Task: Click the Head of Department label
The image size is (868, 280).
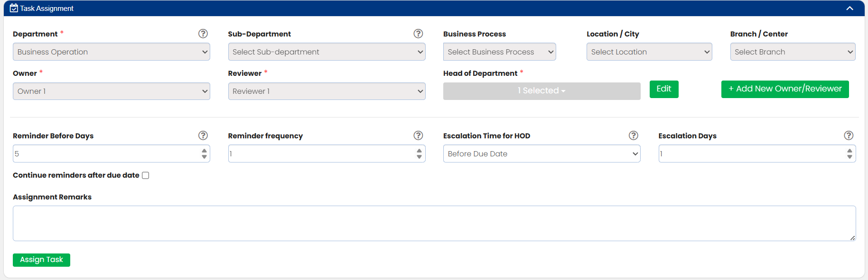Action: click(480, 73)
